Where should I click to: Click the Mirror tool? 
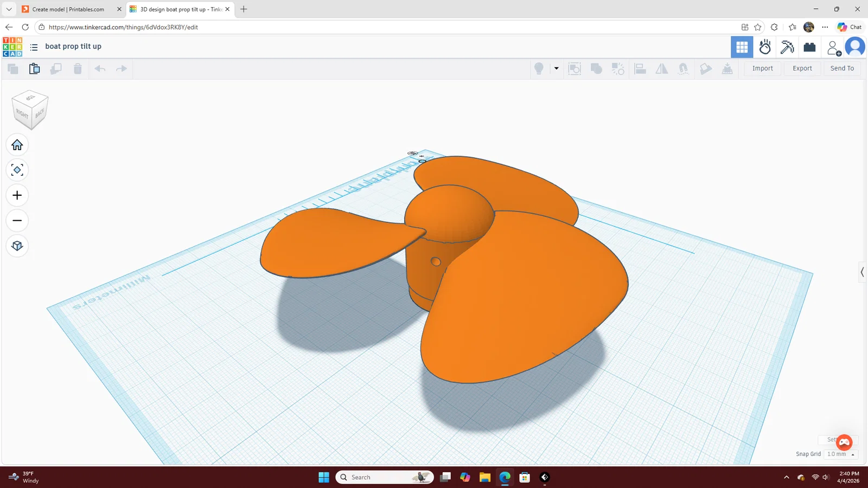click(x=662, y=68)
